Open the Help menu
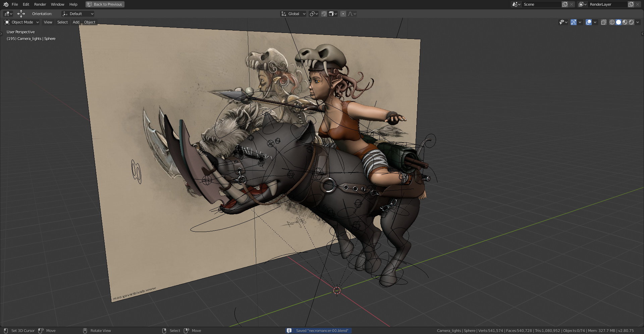The height and width of the screenshot is (334, 644). point(73,4)
